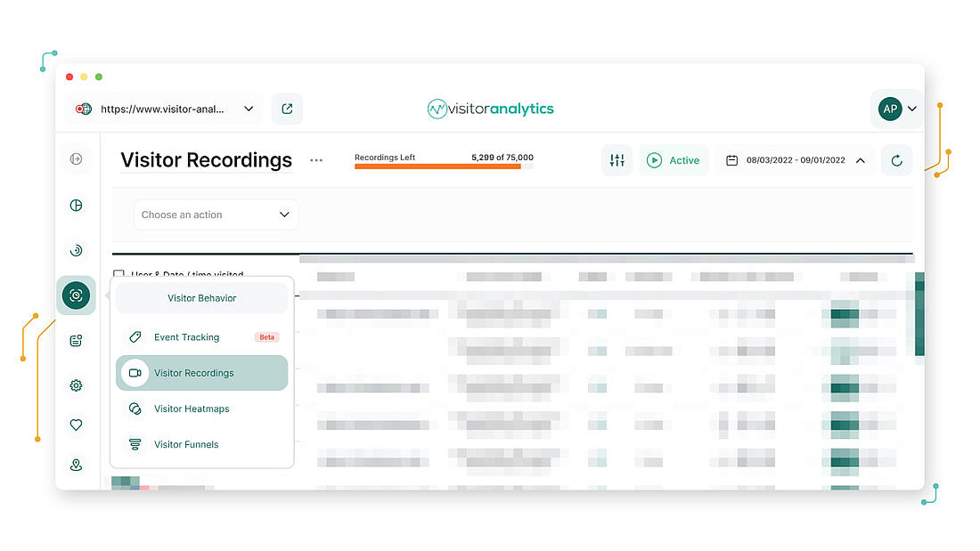The height and width of the screenshot is (551, 980).
Task: Click the Event Tracking tag icon
Action: 135,336
